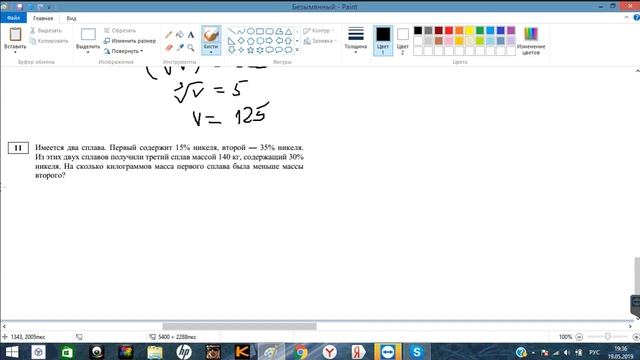
Task: Pick the yellow color swatch
Action: click(x=469, y=31)
